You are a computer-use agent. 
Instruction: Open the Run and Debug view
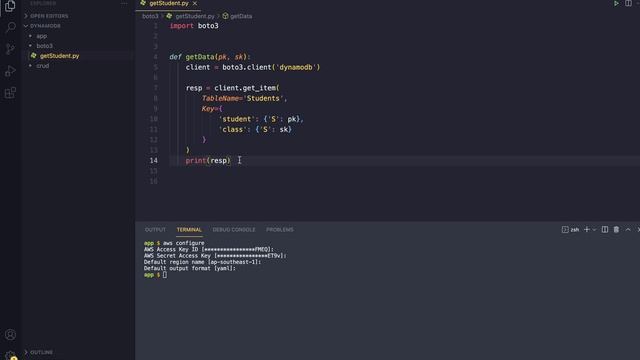click(10, 71)
